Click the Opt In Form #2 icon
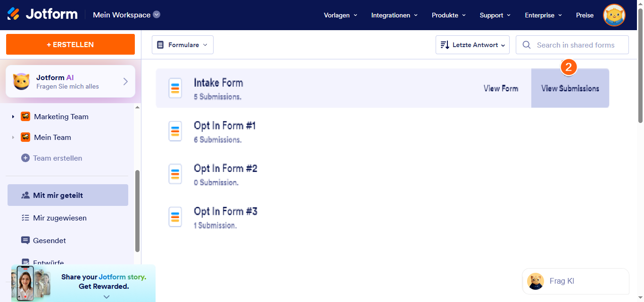The width and height of the screenshot is (644, 302). tap(175, 174)
